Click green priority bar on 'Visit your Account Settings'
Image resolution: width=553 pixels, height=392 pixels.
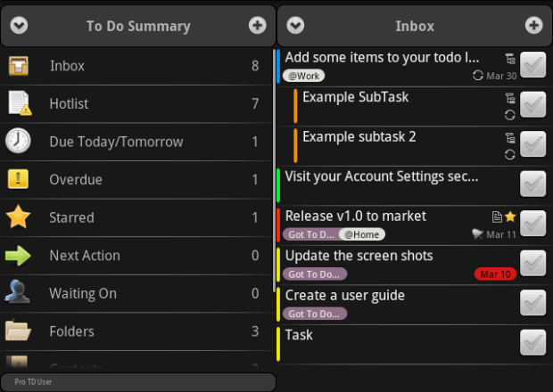(278, 185)
